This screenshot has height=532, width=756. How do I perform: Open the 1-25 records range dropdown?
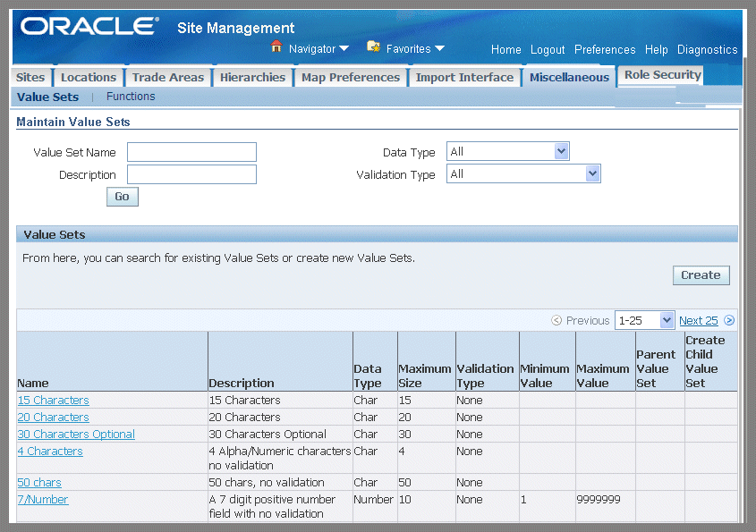point(644,320)
